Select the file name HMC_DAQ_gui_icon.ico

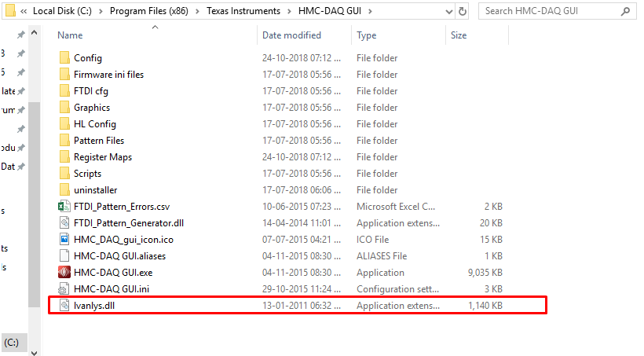click(123, 240)
